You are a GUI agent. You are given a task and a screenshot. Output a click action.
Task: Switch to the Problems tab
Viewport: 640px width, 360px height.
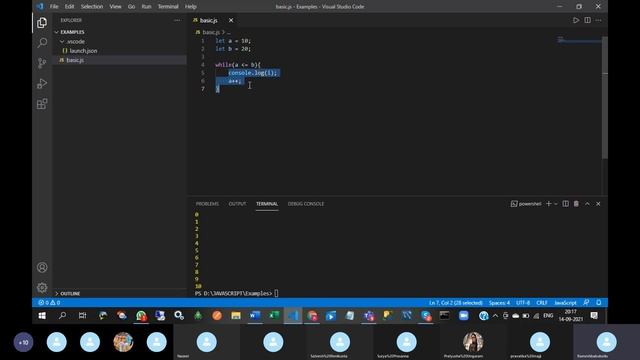click(x=207, y=204)
